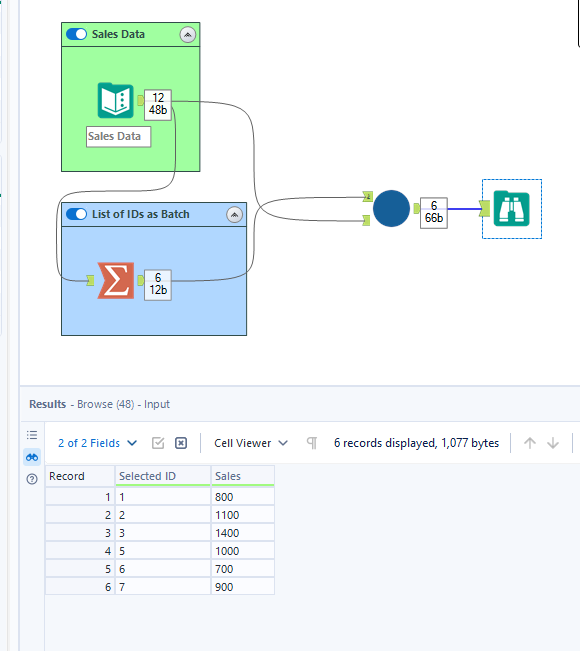Screen dimensions: 580x651
Task: Check the select all fields checkbox icon
Action: click(x=158, y=443)
